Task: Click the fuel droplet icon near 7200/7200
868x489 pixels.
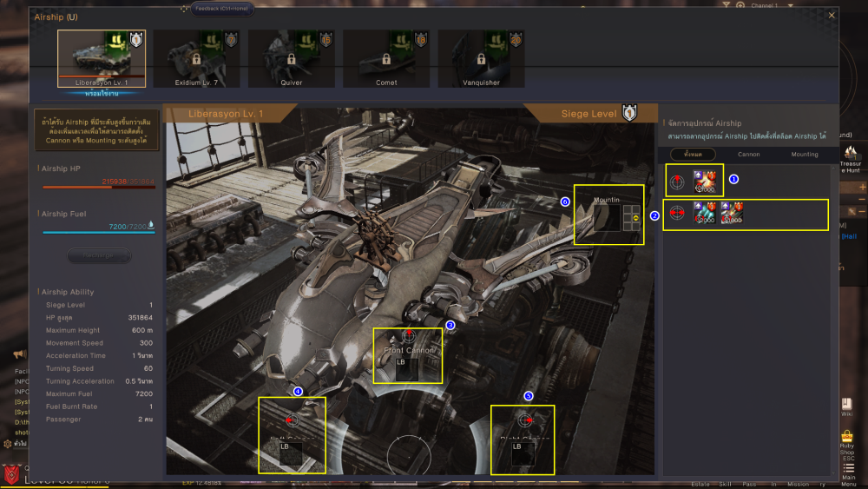Action: pos(151,226)
